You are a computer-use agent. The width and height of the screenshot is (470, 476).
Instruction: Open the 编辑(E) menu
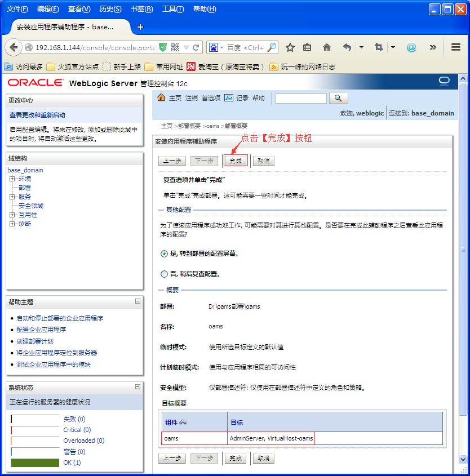tap(48, 9)
